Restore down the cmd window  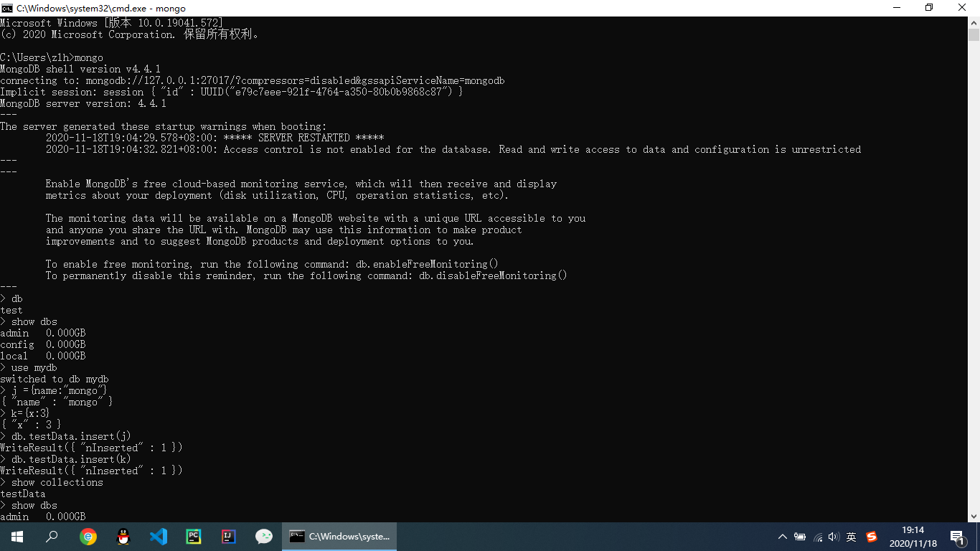click(x=929, y=8)
